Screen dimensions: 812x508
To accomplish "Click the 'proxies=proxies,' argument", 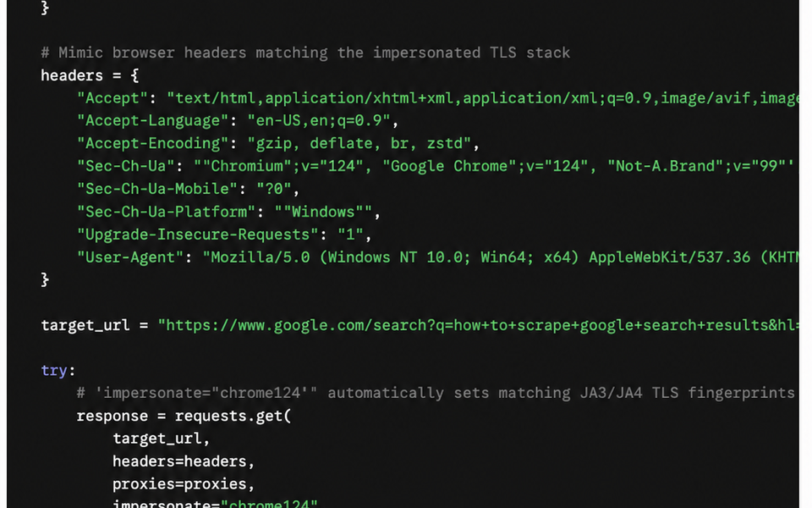I will coord(184,484).
